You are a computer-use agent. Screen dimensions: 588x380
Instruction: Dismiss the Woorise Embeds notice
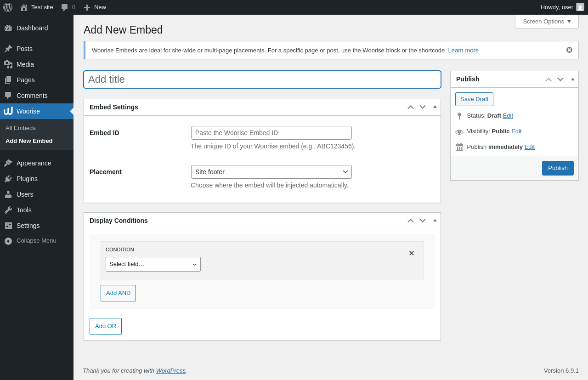(x=569, y=50)
